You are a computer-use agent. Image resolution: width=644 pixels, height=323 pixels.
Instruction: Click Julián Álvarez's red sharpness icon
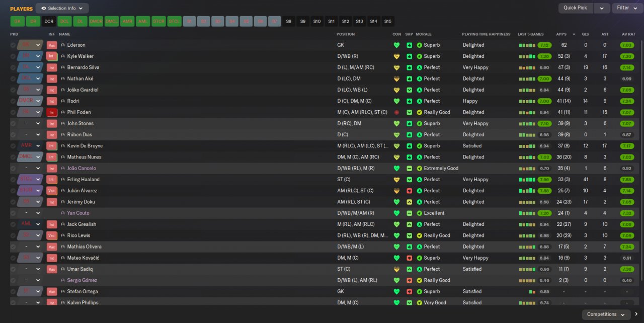tap(409, 191)
